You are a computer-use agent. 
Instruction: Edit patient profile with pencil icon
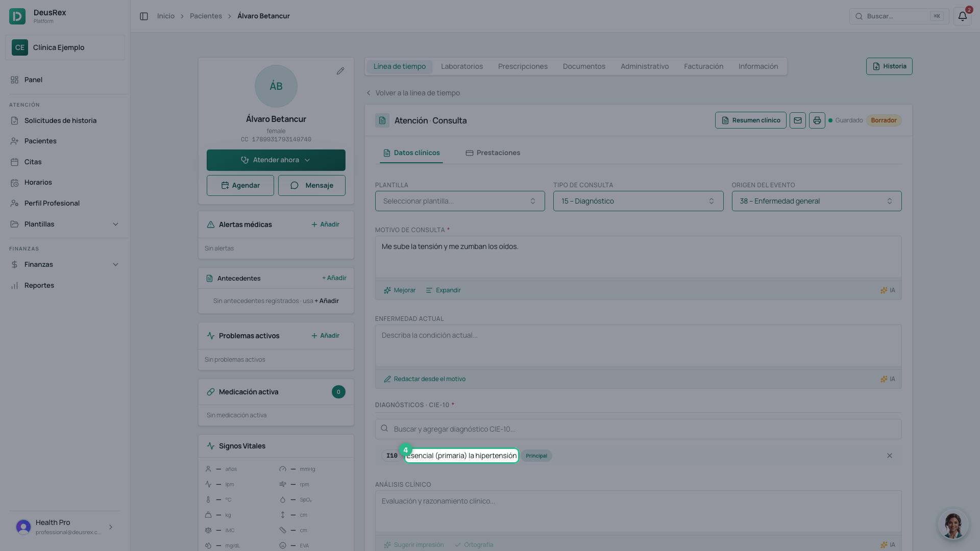pos(340,71)
